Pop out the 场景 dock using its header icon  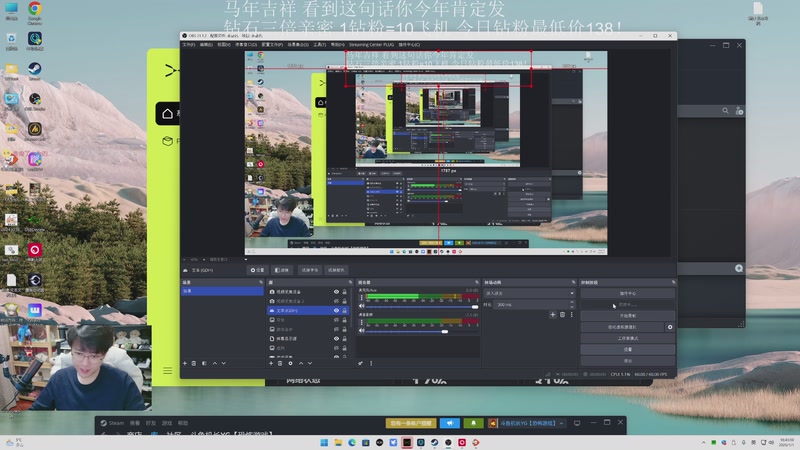coord(261,282)
